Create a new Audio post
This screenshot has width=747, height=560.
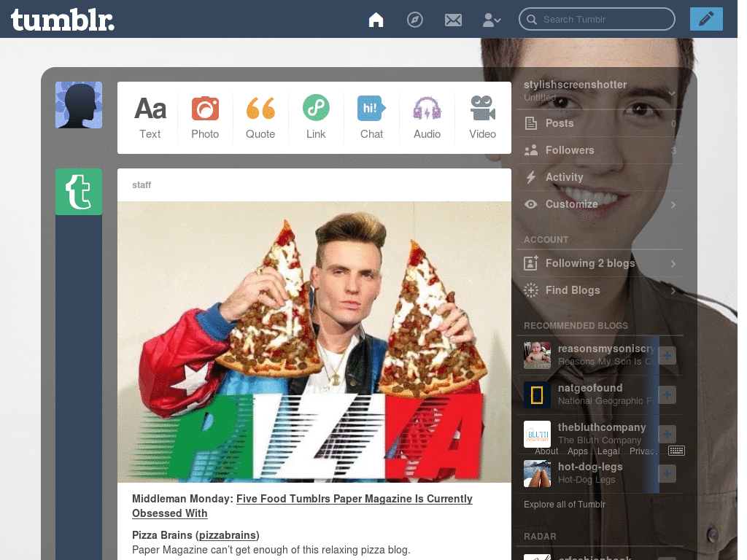427,117
